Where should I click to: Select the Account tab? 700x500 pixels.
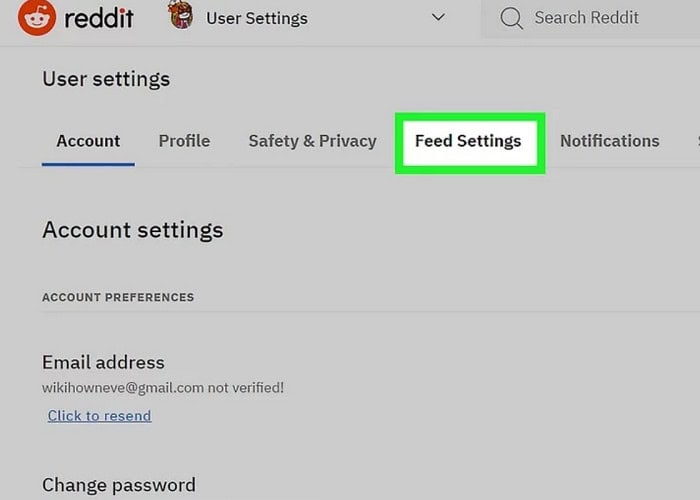coord(88,141)
